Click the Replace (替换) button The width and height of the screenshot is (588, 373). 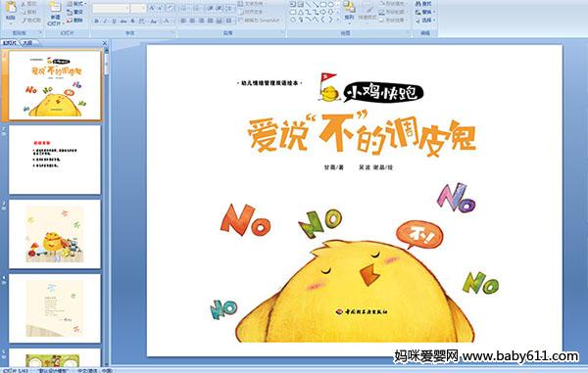click(x=423, y=12)
